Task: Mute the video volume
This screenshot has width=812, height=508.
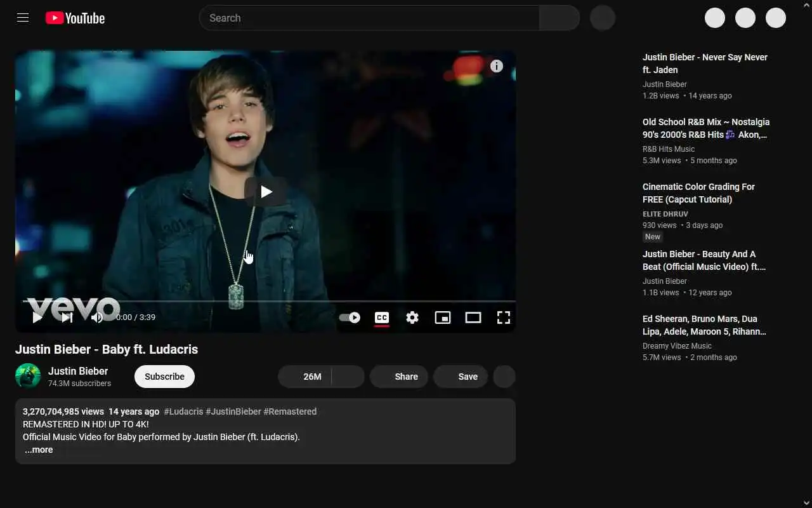Action: 96,317
